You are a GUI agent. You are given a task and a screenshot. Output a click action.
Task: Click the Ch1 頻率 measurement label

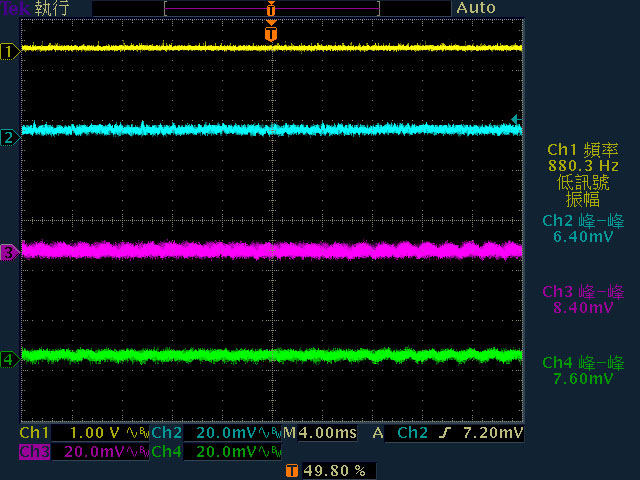(583, 150)
